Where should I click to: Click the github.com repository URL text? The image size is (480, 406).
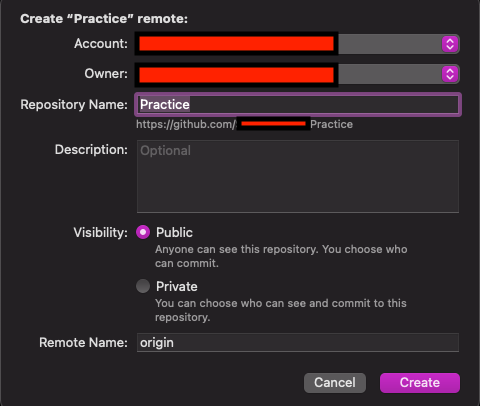[x=244, y=124]
